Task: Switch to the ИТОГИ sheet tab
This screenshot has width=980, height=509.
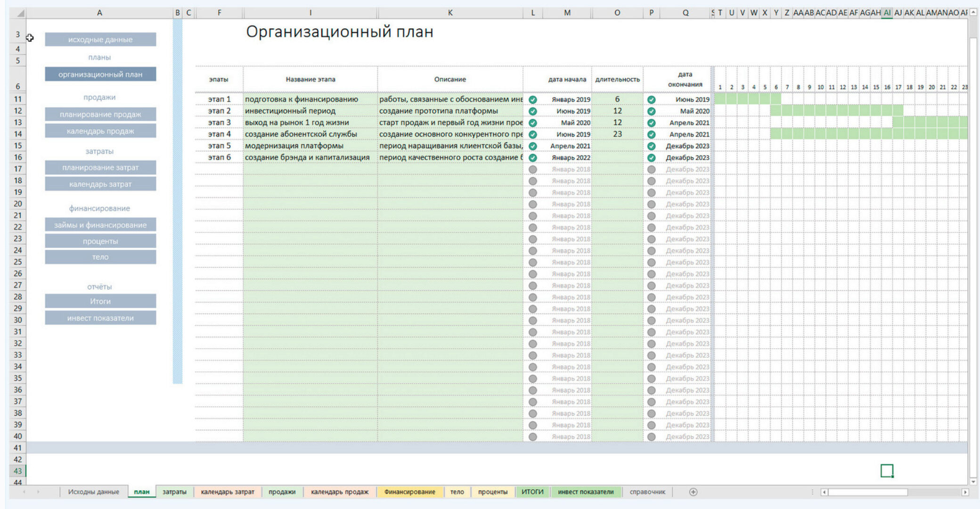Action: [532, 492]
